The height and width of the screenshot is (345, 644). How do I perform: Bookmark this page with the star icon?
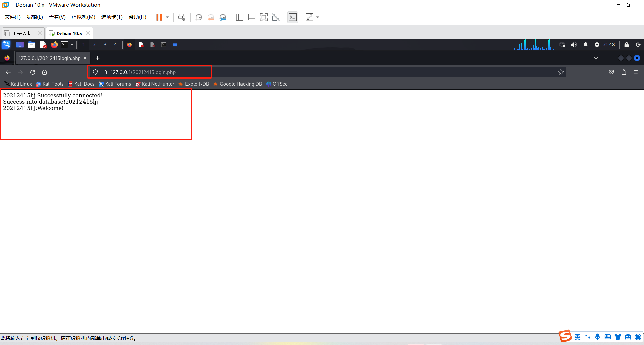coord(561,72)
